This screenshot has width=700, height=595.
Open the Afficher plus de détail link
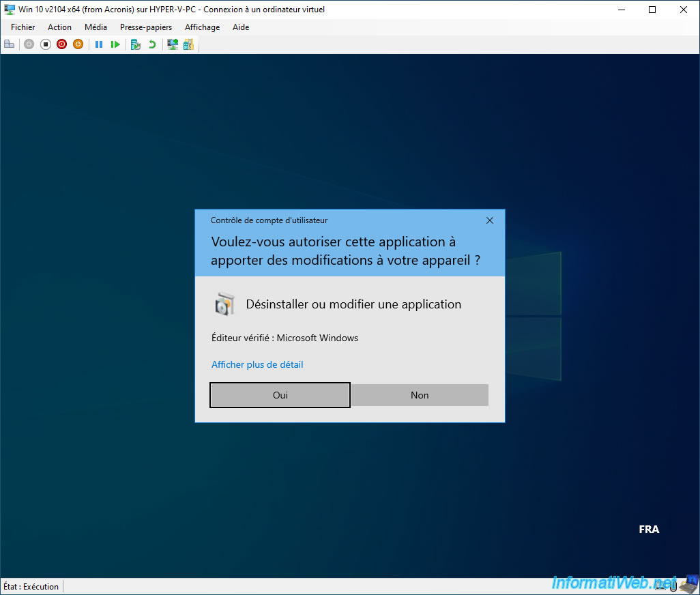(x=257, y=364)
